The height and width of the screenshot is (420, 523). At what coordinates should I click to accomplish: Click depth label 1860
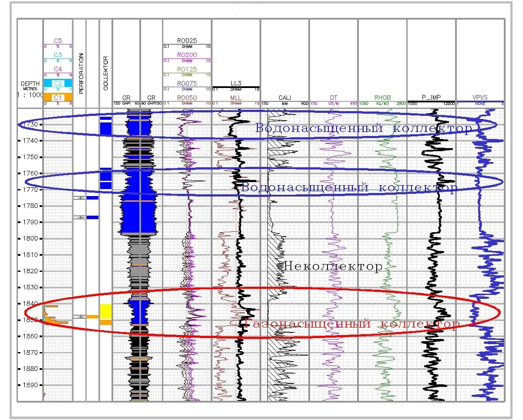30,336
